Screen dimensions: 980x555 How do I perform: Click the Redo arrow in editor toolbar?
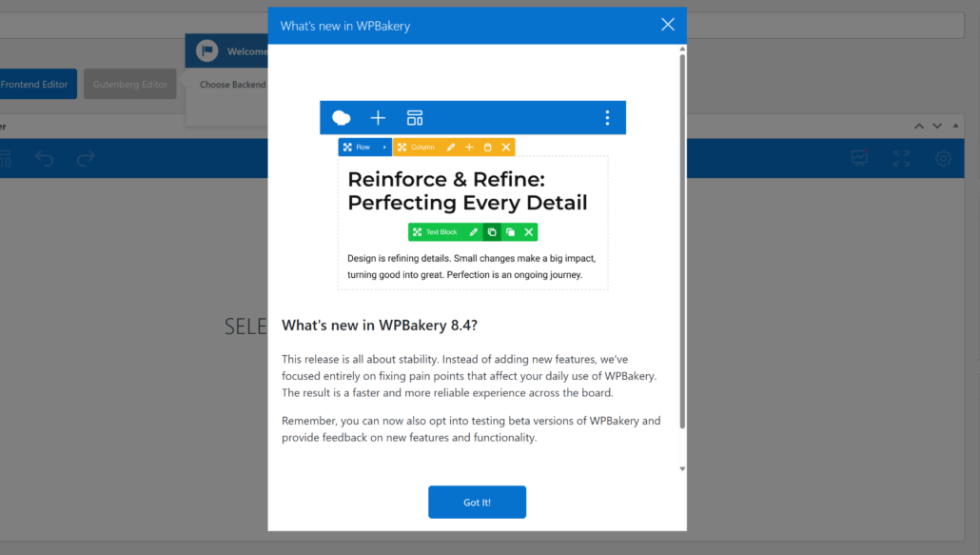tap(87, 159)
